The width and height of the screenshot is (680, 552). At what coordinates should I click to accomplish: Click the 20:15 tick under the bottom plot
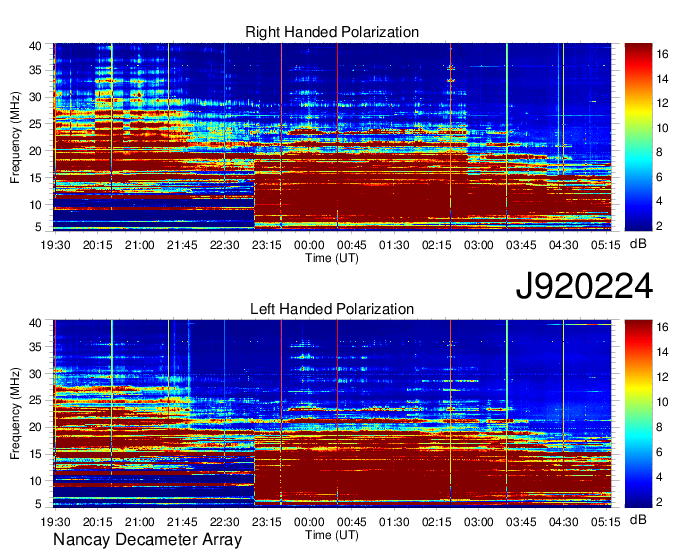(98, 522)
